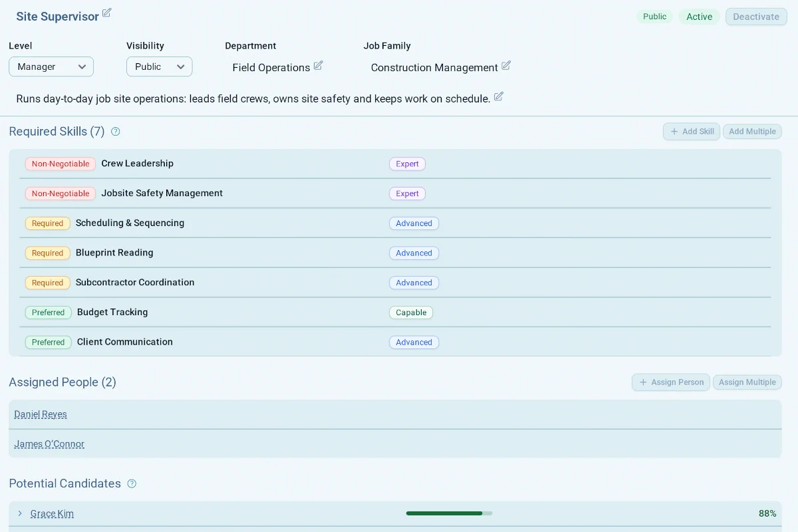
Task: Click Advanced badge for Blueprint Reading
Action: click(414, 253)
